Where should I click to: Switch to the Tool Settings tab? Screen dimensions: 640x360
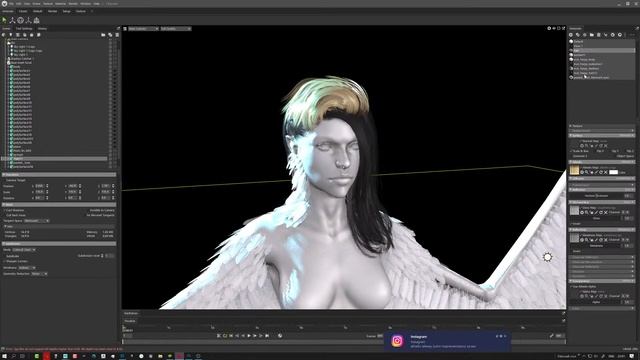(24, 29)
